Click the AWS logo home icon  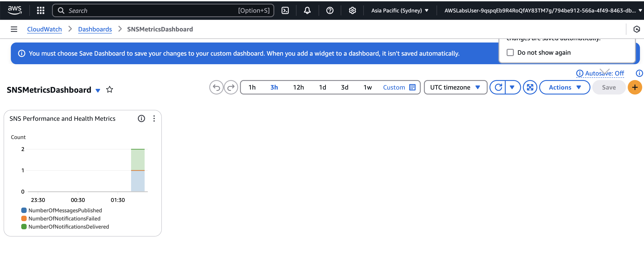(x=15, y=10)
